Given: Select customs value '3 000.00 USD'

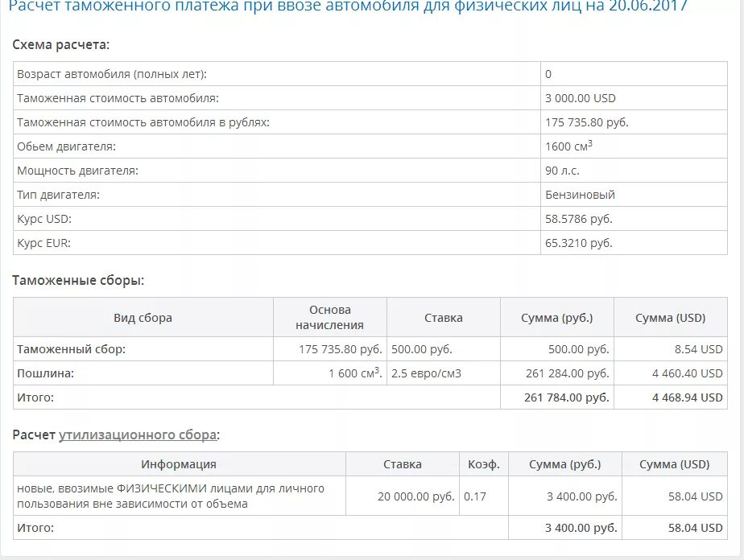Looking at the screenshot, I should [581, 98].
